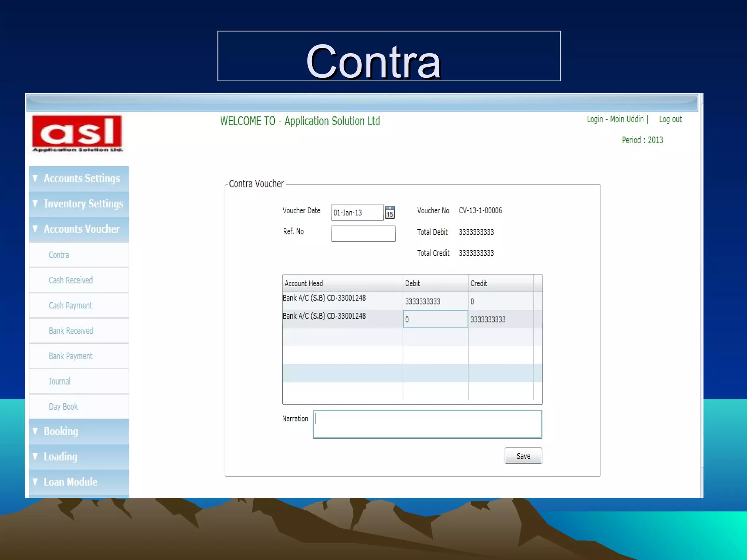
Task: Click Inventory Settings section title
Action: (x=84, y=203)
